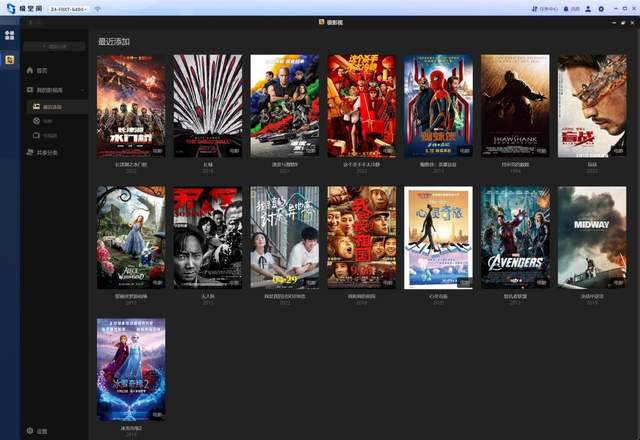Viewport: 640px width, 440px height.
Task: Open the movies category with film reel icon
Action: 43,121
